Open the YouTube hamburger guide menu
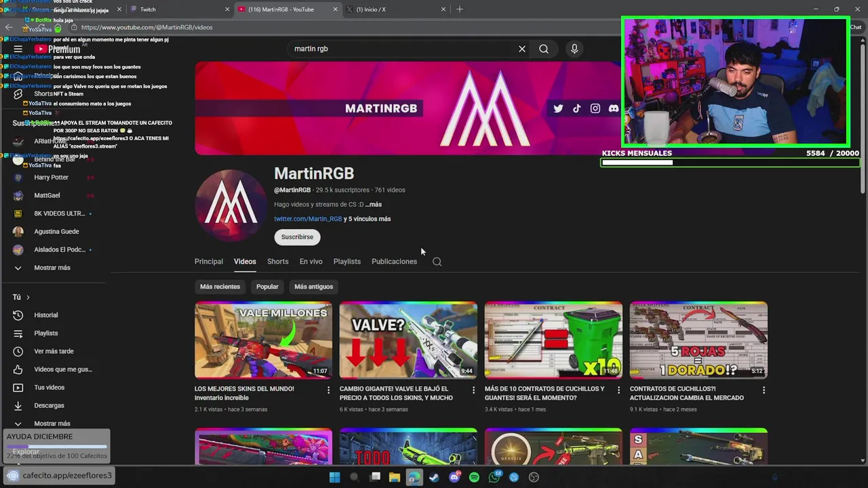This screenshot has width=868, height=488. coord(18,49)
